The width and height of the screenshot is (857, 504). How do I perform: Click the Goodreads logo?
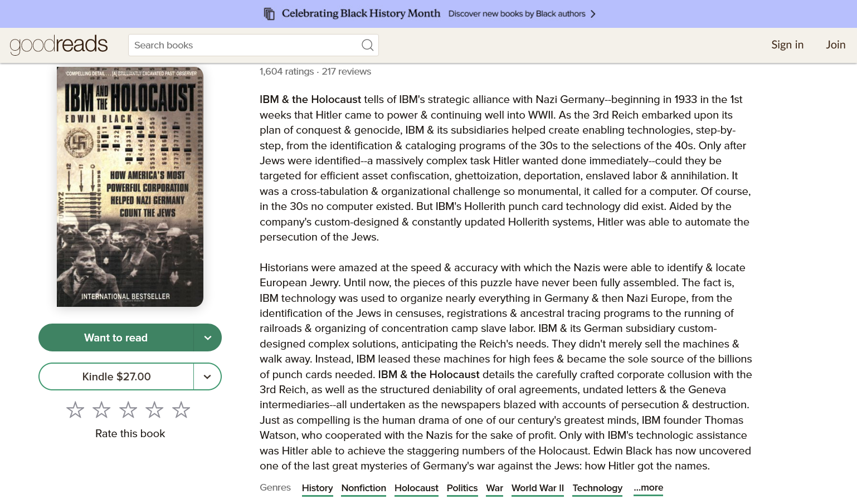pos(59,45)
